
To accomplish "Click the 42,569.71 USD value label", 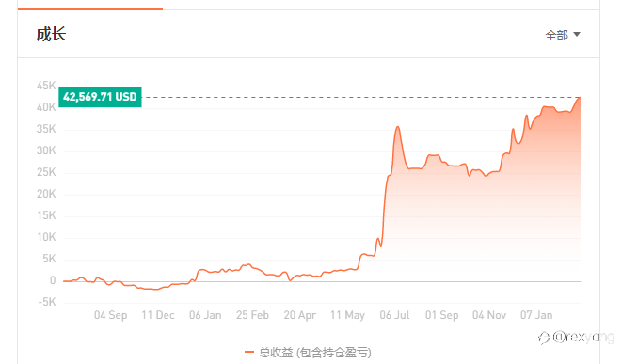I will click(x=100, y=97).
